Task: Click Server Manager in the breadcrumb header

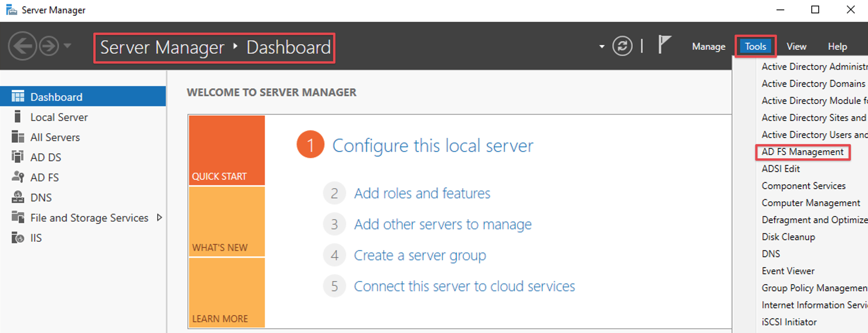Action: [162, 48]
